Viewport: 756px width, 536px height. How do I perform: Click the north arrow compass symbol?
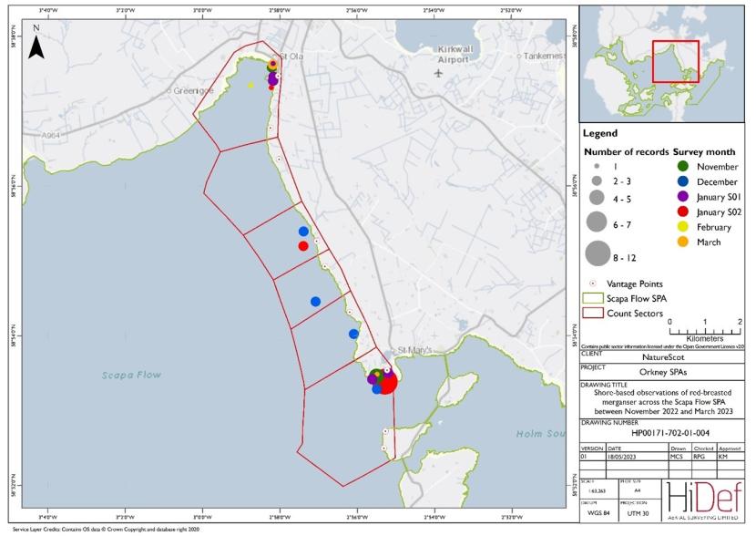click(36, 43)
